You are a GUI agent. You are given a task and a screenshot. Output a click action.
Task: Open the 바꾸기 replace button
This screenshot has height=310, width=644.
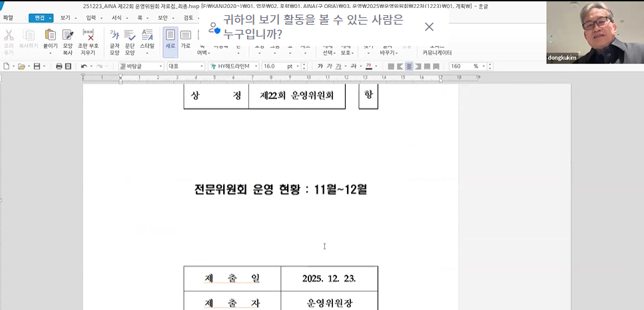coord(388,50)
